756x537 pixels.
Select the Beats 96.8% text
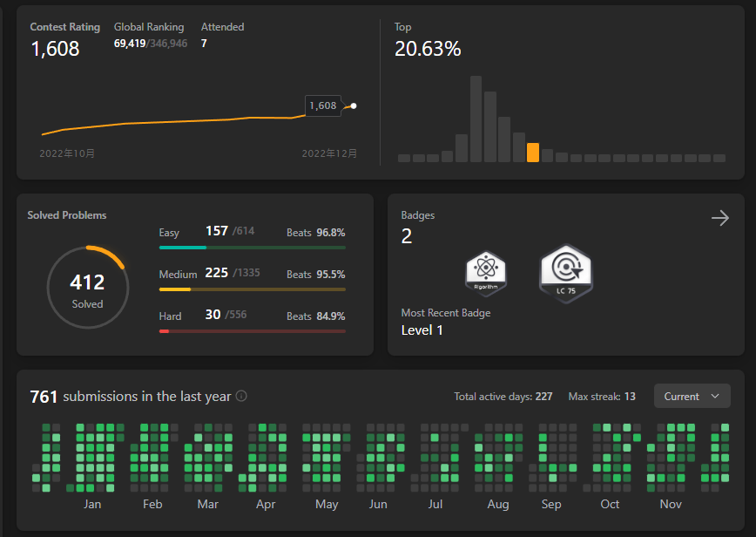(316, 233)
